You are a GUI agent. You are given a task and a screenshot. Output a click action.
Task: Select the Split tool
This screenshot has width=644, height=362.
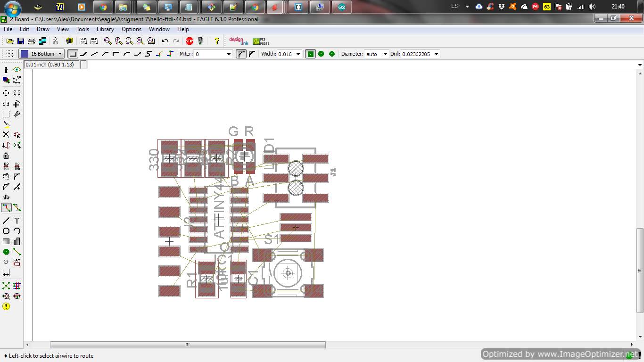point(6,187)
